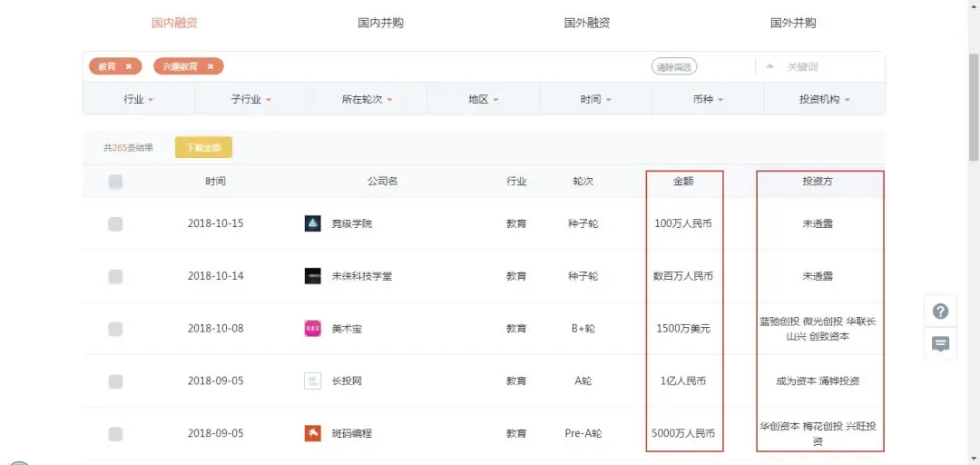This screenshot has width=980, height=465.
Task: Click the 投资方 column header
Action: (x=818, y=182)
